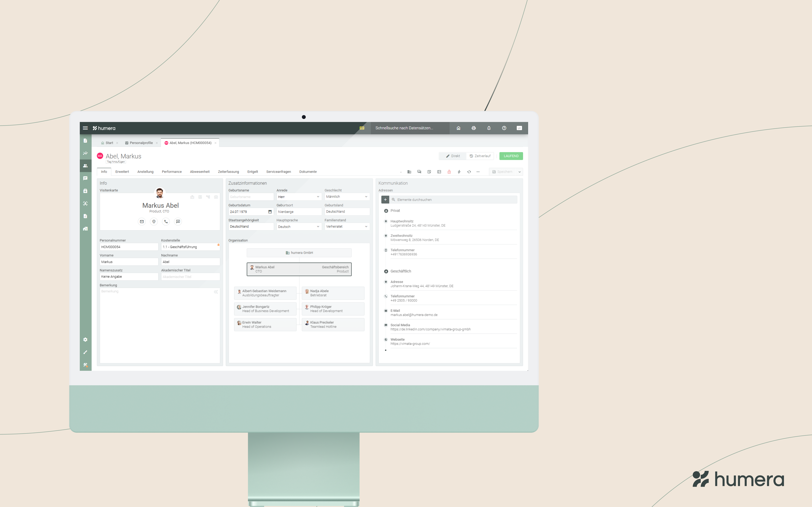
Task: Switch to Zeitverlauf mode
Action: pos(480,156)
